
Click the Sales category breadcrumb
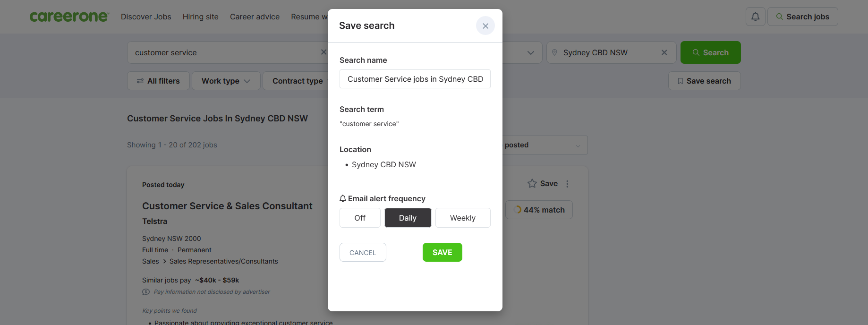click(x=150, y=261)
